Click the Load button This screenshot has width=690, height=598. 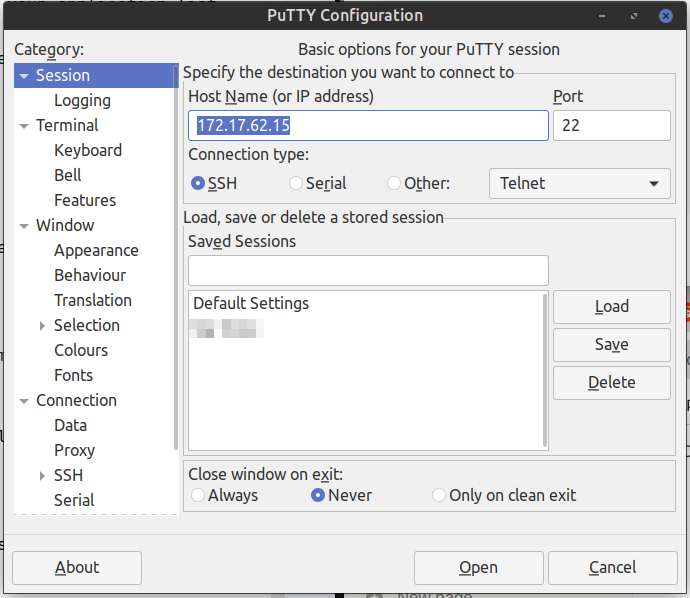coord(612,307)
